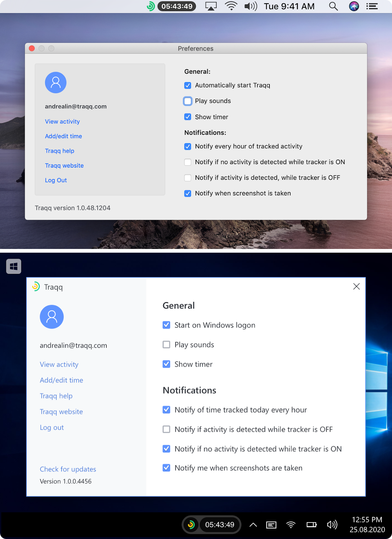Open the keyboard/input icon in Windows tray
The width and height of the screenshot is (392, 539).
coord(271,525)
